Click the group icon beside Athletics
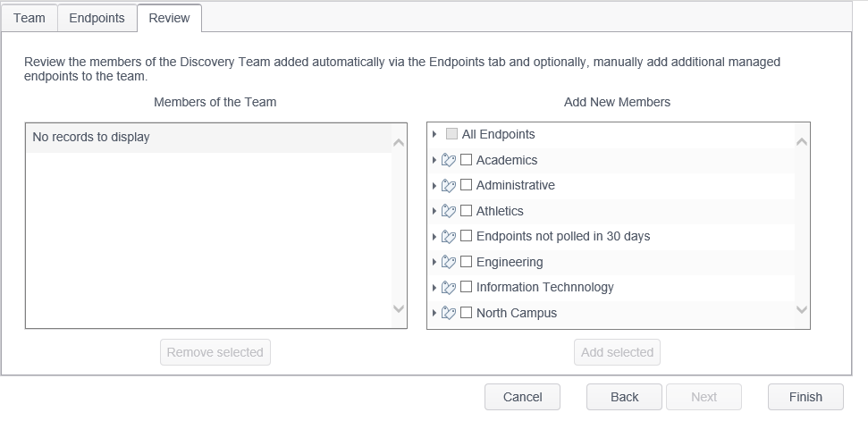The image size is (868, 421). coord(449,212)
